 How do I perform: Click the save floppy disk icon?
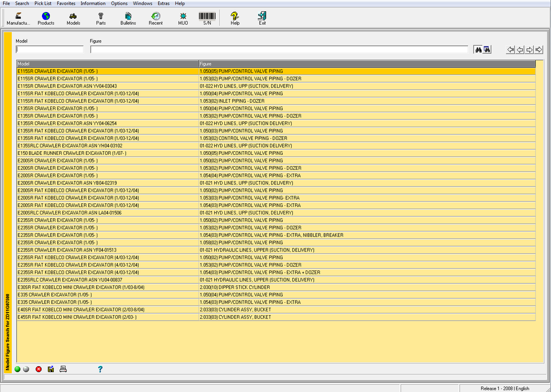coord(51,369)
